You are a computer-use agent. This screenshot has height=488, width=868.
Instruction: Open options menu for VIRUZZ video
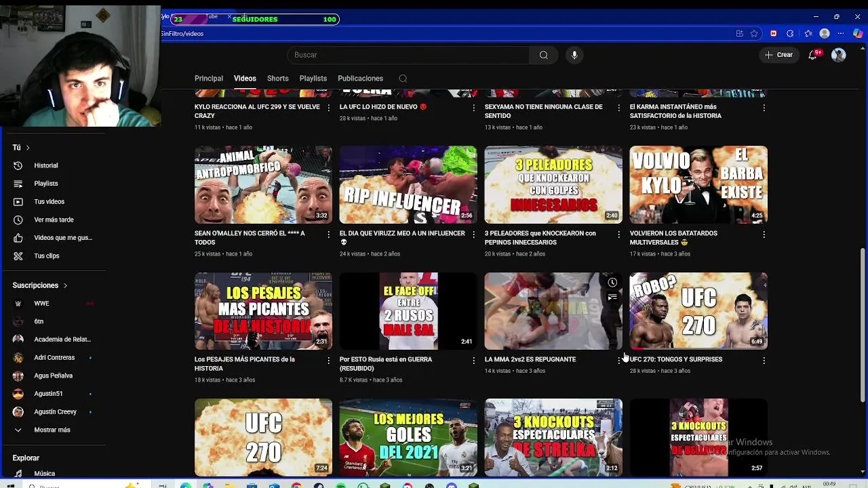pos(473,235)
